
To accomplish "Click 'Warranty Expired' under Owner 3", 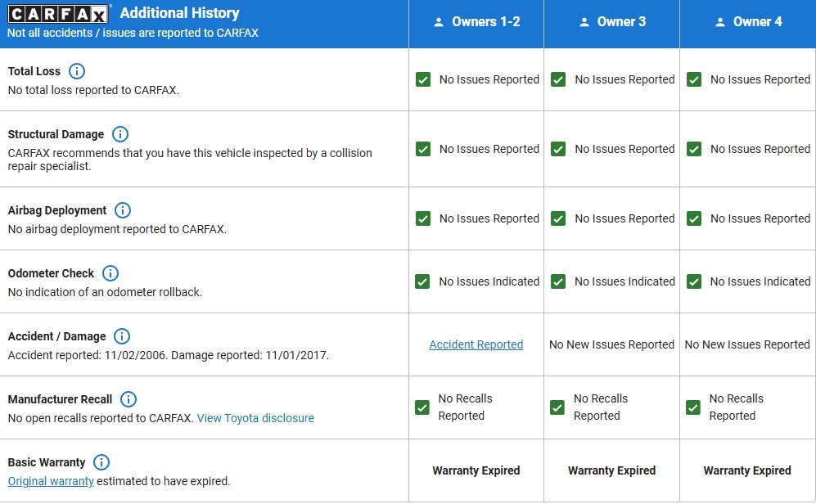I will tap(612, 470).
